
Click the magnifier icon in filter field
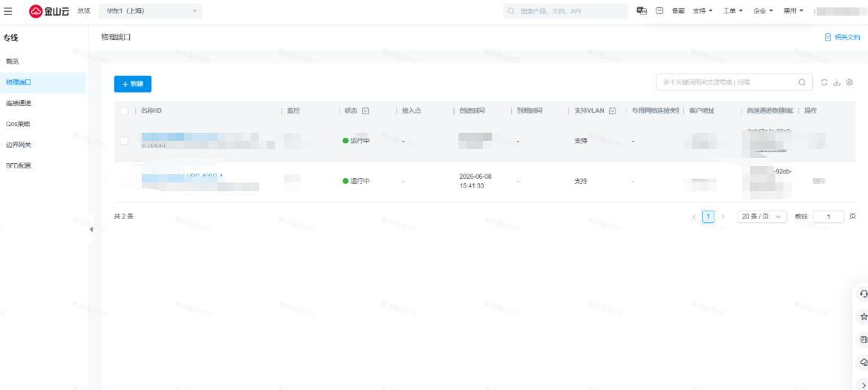pos(801,82)
